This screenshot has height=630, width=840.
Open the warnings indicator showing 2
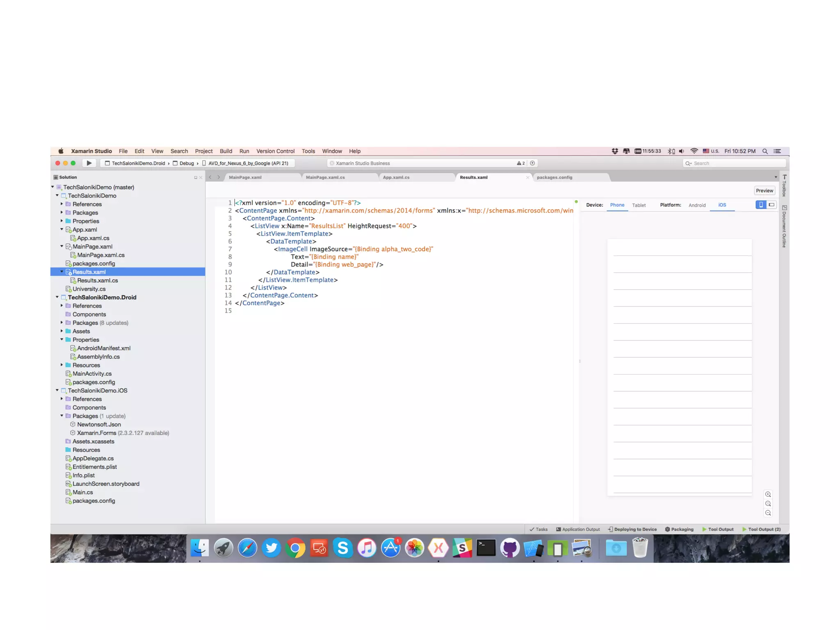(520, 163)
